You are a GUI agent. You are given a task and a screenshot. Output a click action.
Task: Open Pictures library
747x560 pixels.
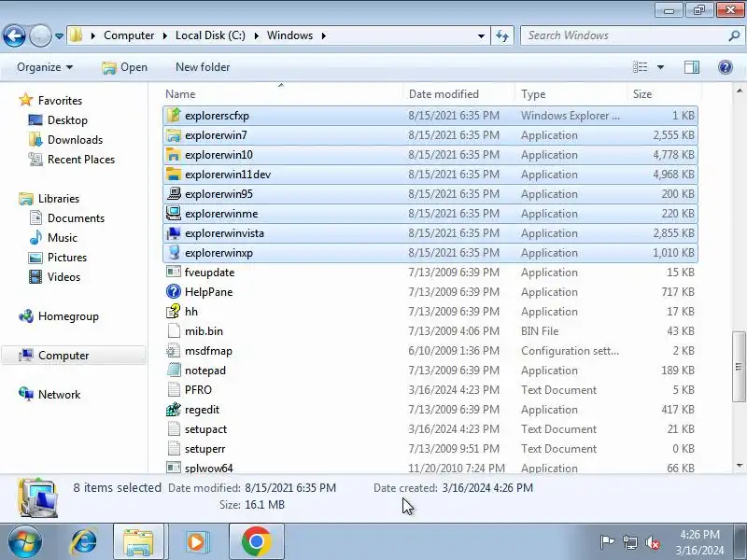[x=67, y=258]
